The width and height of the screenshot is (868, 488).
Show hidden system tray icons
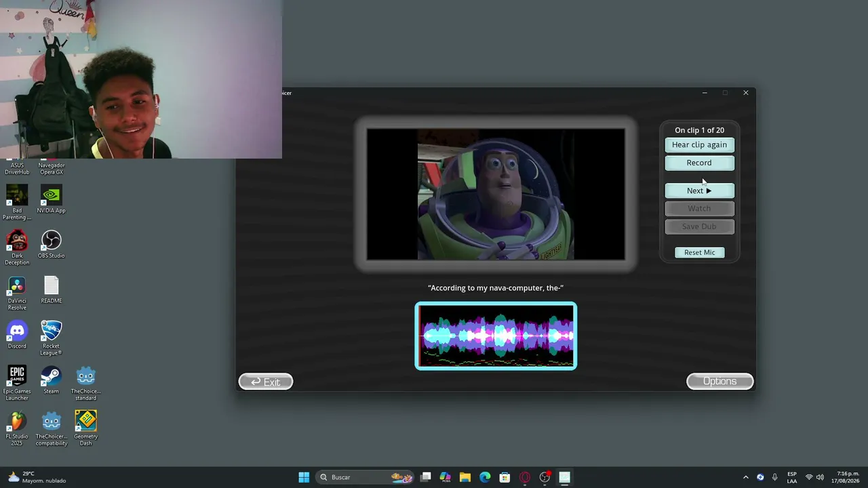746,477
